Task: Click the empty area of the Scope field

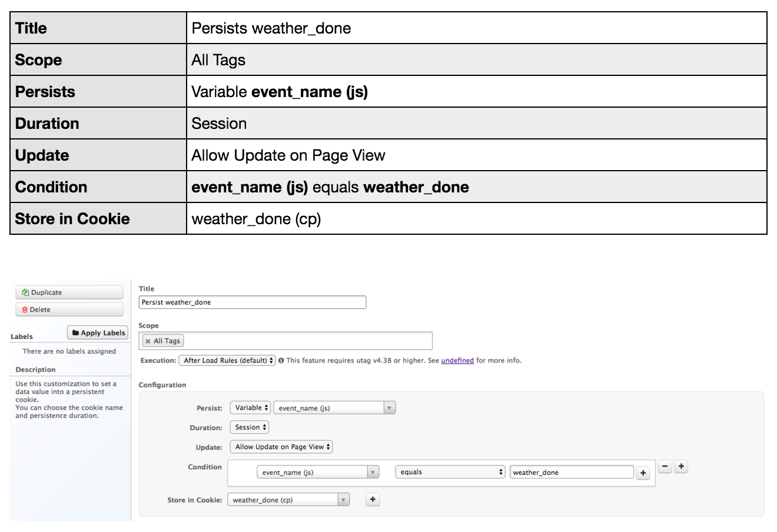Action: point(306,341)
